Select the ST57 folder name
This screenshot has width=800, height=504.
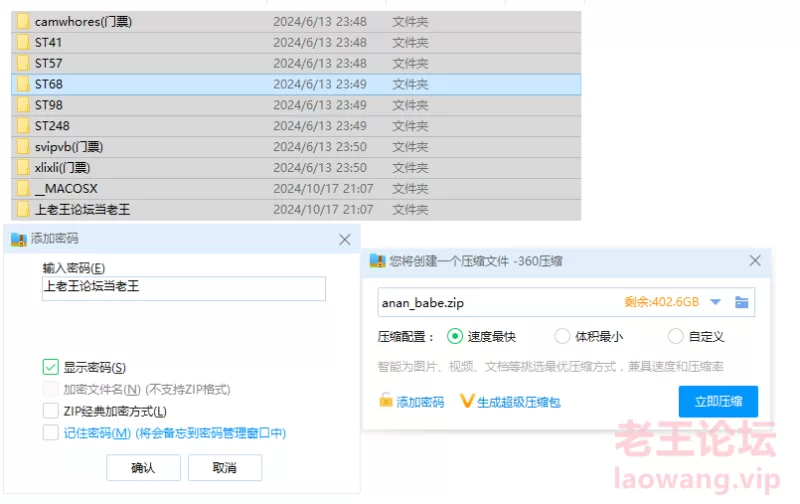48,63
